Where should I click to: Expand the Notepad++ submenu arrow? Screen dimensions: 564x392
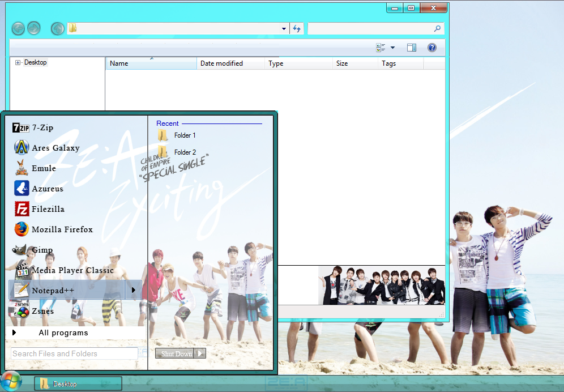tap(134, 290)
